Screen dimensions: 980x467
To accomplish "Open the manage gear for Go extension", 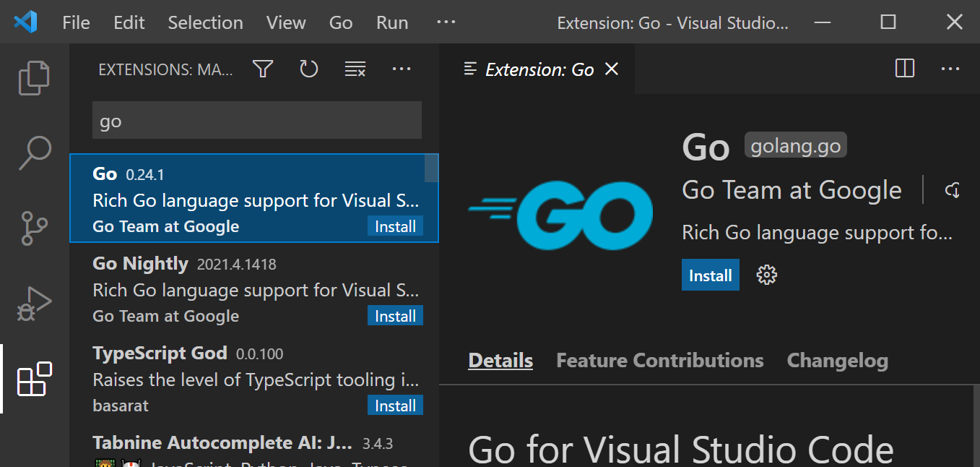I will click(766, 275).
